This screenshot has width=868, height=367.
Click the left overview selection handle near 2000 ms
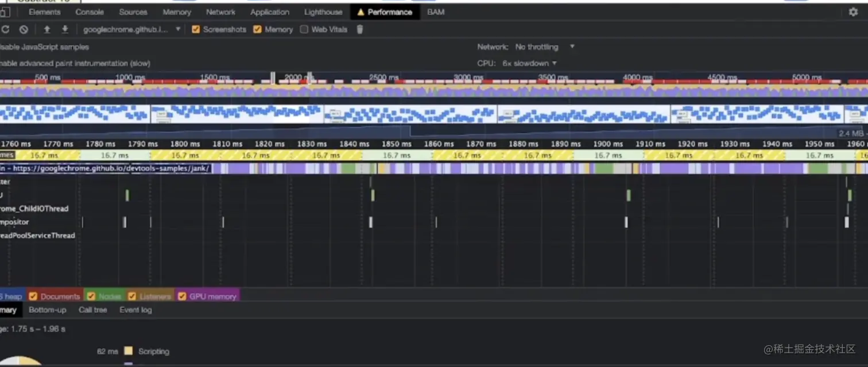tap(273, 78)
